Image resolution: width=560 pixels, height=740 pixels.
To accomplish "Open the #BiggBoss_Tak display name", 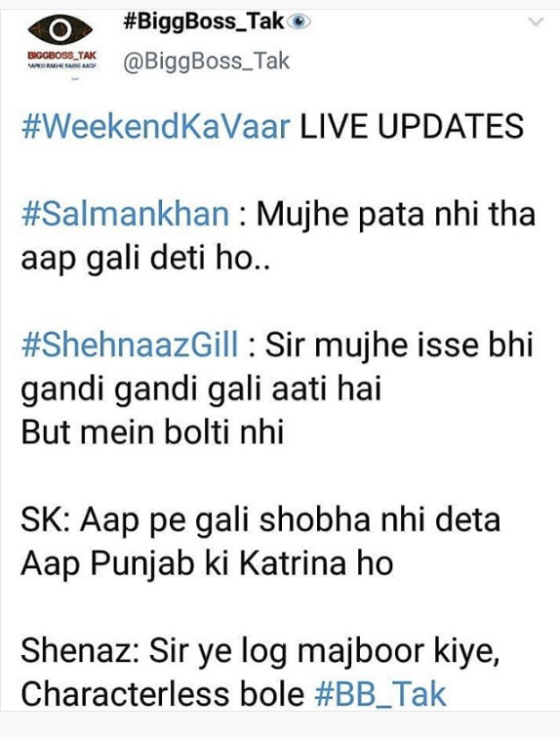I will (x=204, y=21).
